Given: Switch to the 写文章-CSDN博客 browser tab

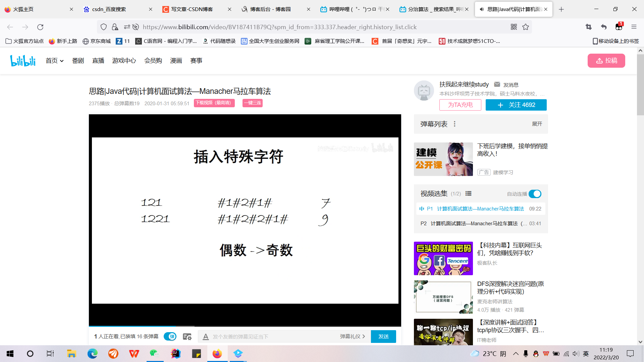Looking at the screenshot, I should pyautogui.click(x=192, y=9).
